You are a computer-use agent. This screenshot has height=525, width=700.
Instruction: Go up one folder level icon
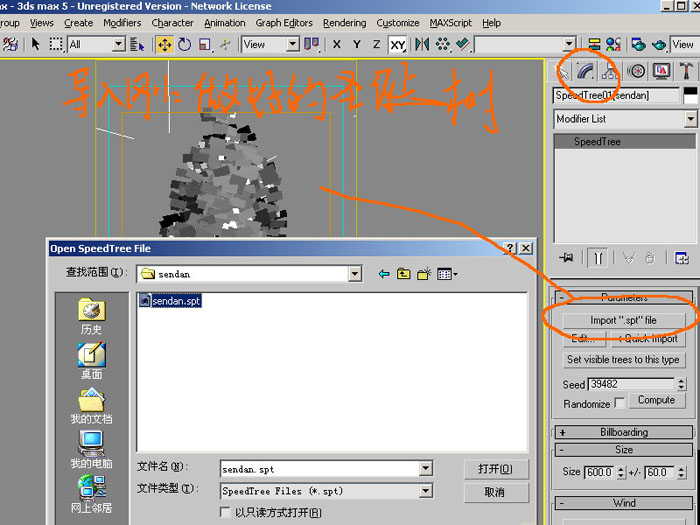point(404,274)
